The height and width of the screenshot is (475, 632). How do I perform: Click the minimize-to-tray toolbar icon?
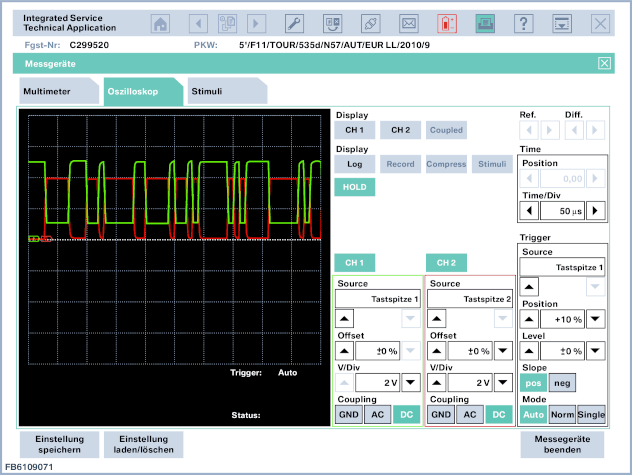pyautogui.click(x=562, y=24)
